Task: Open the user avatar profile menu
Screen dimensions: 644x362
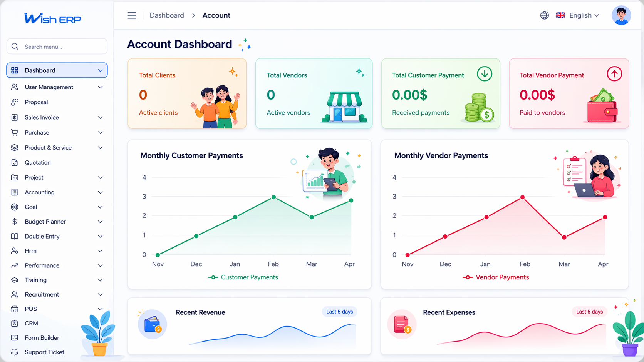Action: pyautogui.click(x=621, y=16)
